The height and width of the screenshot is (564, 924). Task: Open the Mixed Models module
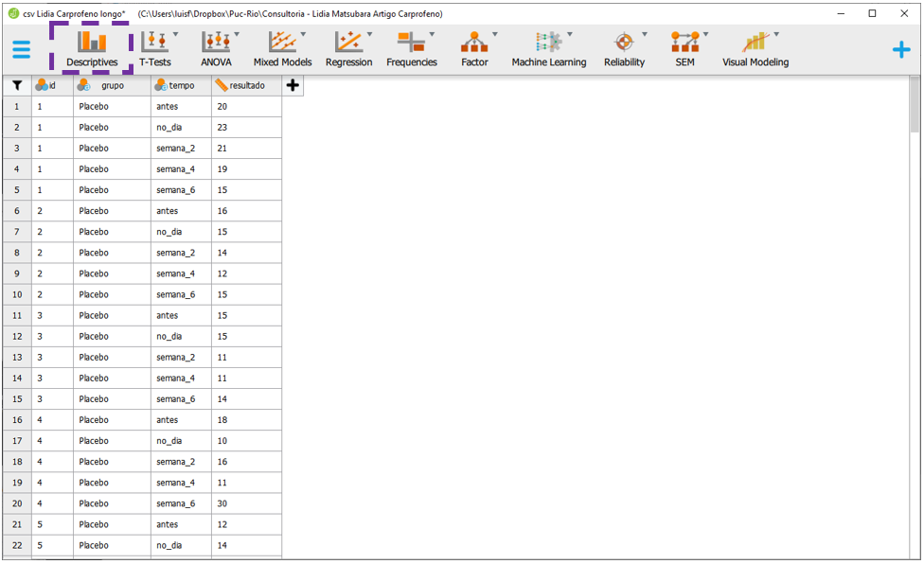point(282,49)
